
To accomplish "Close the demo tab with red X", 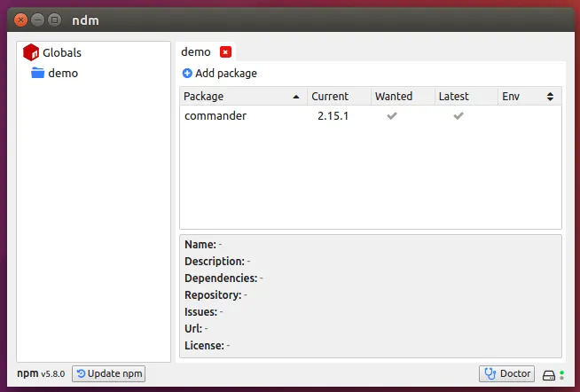I will click(225, 52).
